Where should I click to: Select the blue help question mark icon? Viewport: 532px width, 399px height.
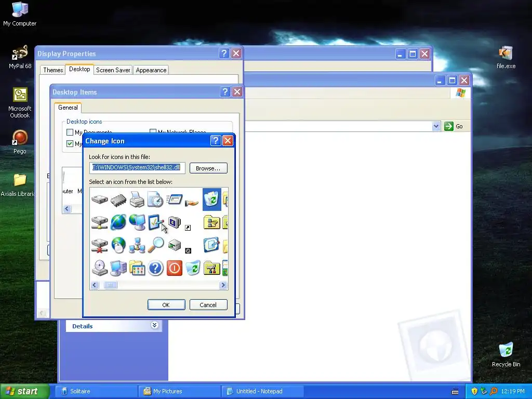pos(156,268)
